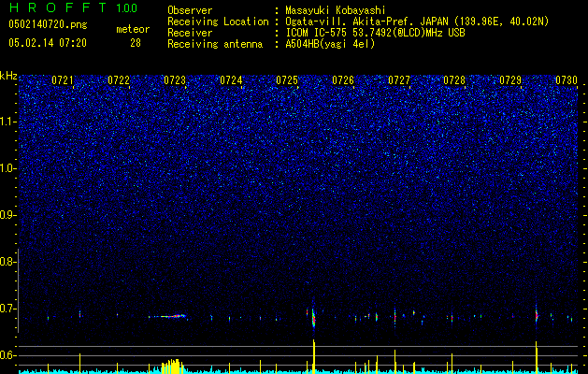Screen dimensions: 588x374
Task: Click the wide yellow amplitude burst under 0723
Action: (x=173, y=367)
